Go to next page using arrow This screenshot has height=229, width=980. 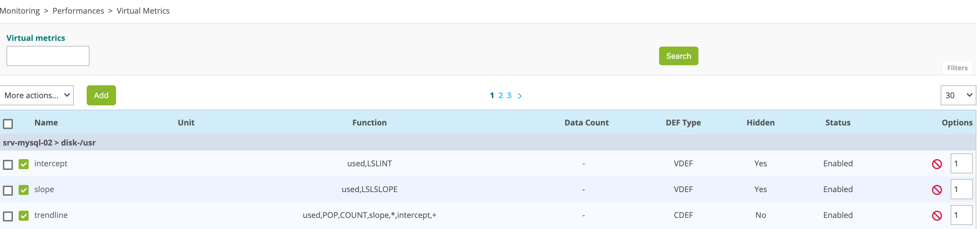(520, 96)
